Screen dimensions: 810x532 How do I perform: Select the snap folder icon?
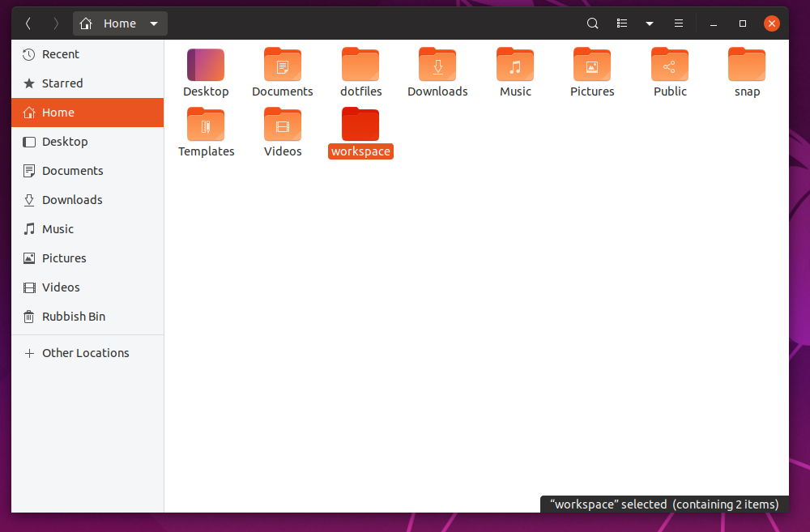[x=747, y=65]
